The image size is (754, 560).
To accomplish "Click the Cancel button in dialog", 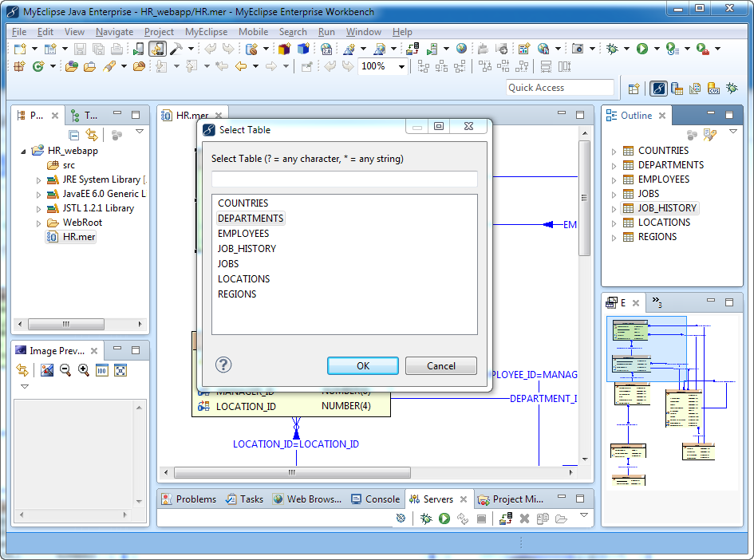I will tap(440, 365).
